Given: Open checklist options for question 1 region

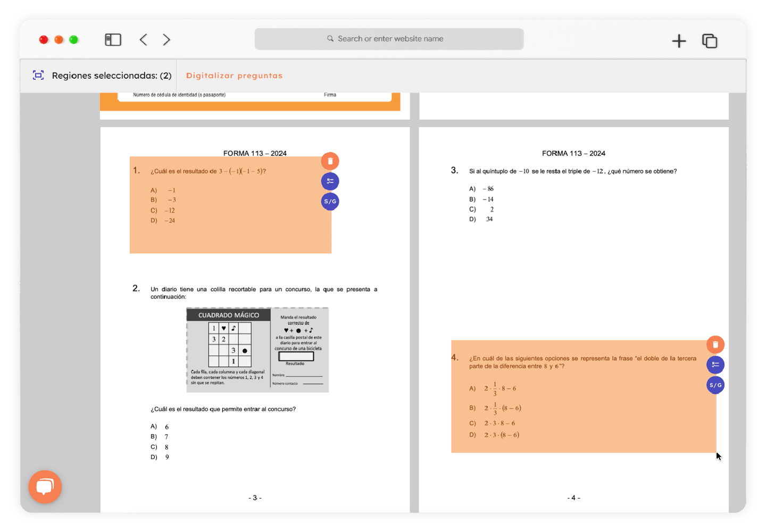Looking at the screenshot, I should [x=330, y=181].
